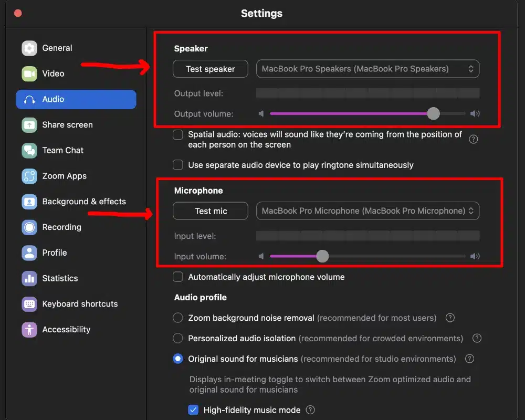Click the Share screen icon
The width and height of the screenshot is (525, 420).
[29, 125]
